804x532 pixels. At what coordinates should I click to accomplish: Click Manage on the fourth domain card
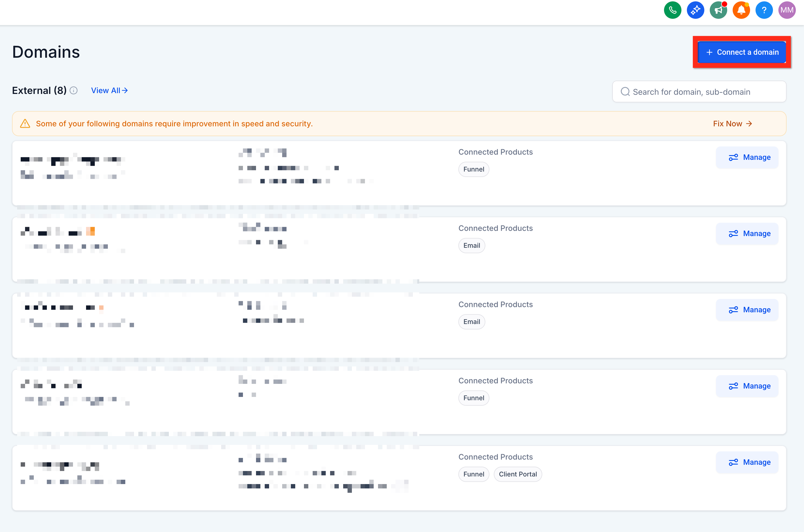[747, 386]
